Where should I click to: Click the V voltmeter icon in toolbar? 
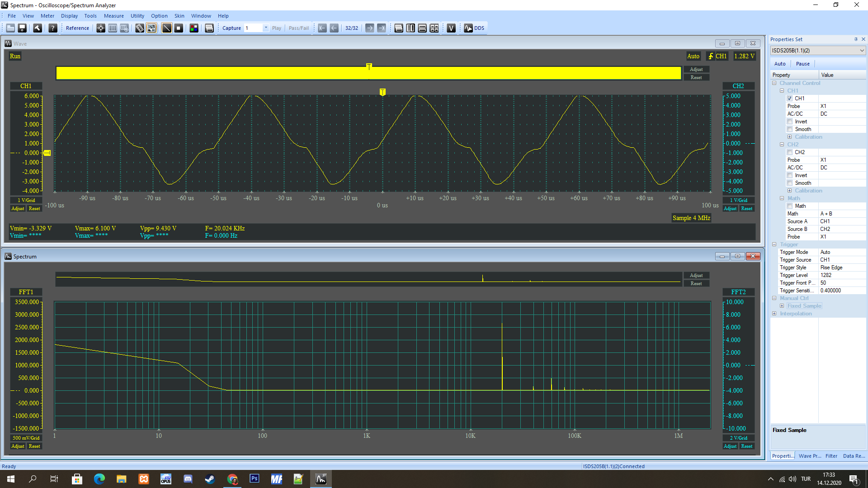click(451, 28)
